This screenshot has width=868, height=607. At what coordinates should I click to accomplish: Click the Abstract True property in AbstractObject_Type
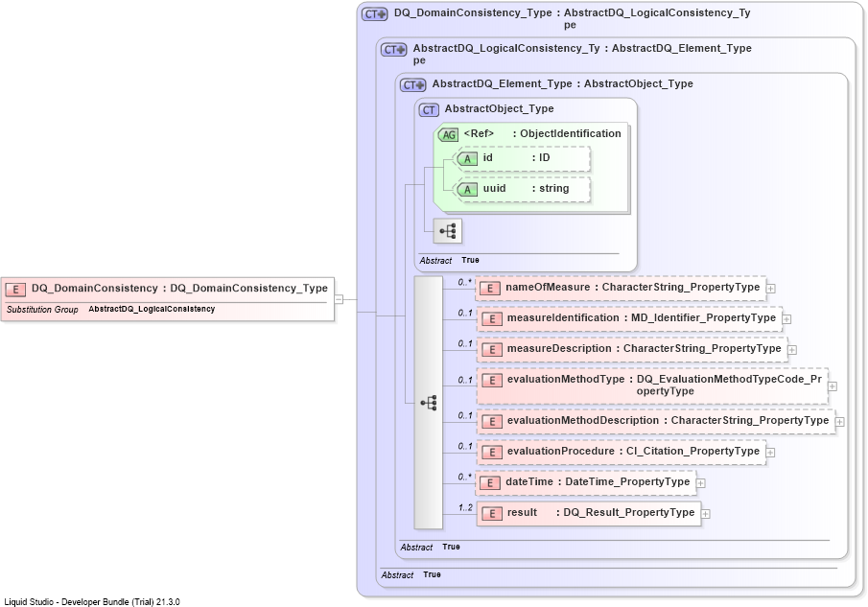pyautogui.click(x=449, y=260)
